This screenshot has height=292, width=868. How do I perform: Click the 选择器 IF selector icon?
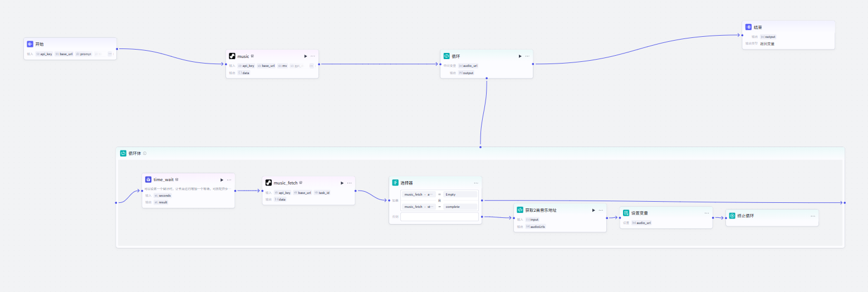point(395,183)
